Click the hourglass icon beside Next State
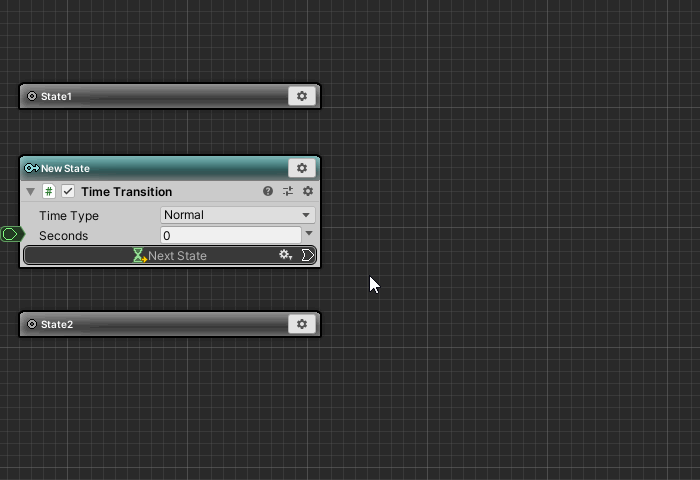 coord(139,255)
